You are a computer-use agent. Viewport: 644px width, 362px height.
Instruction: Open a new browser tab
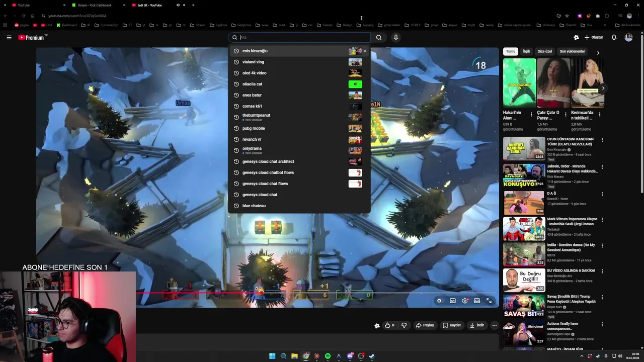tap(193, 5)
